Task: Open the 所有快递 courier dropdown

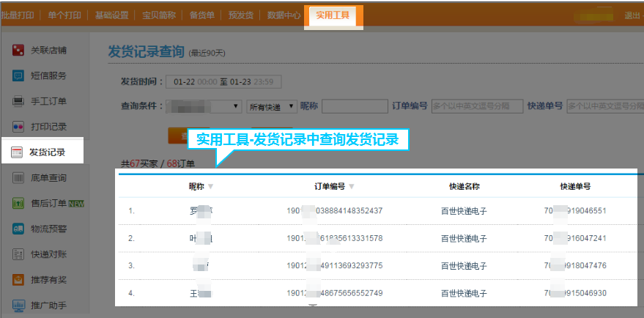Action: tap(272, 106)
